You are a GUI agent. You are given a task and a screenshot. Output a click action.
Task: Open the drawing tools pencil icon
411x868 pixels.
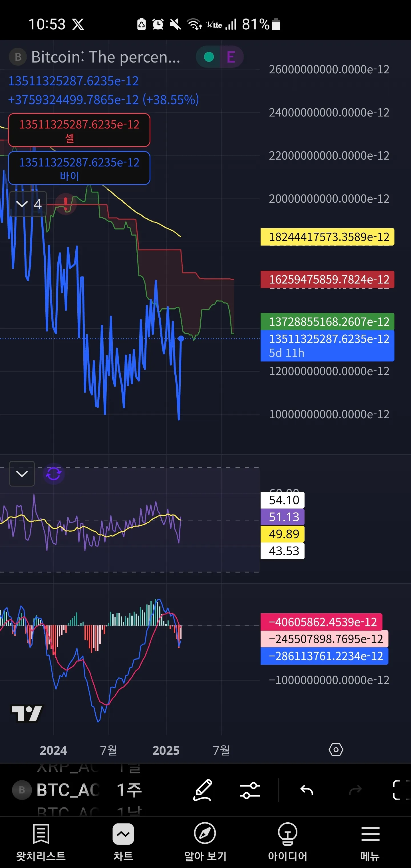(x=203, y=790)
